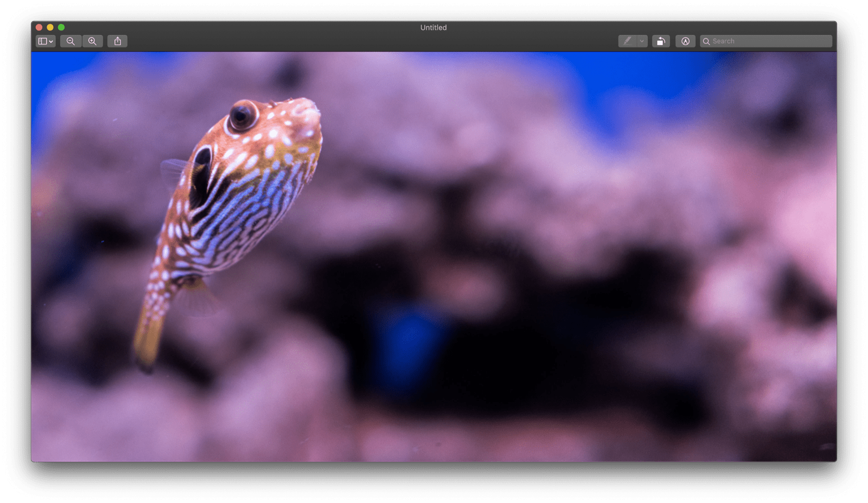Click the Untitled title bar text
The height and width of the screenshot is (503, 868).
tap(433, 27)
